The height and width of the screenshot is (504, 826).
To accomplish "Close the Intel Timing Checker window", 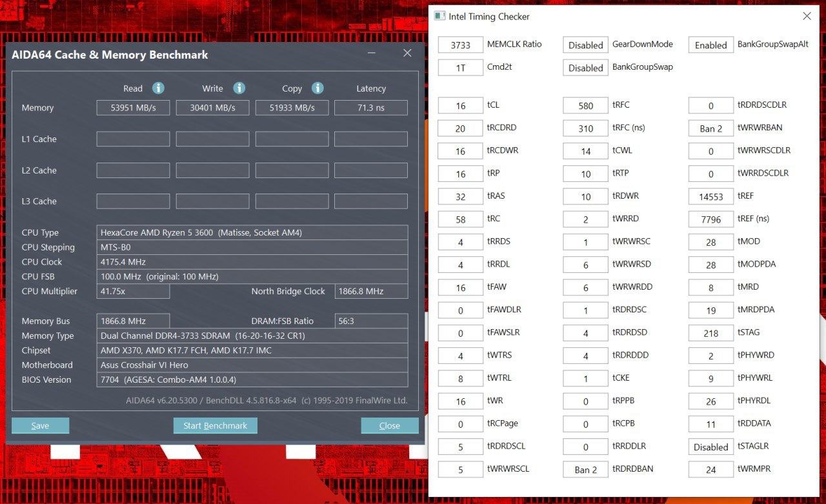I will click(x=807, y=15).
